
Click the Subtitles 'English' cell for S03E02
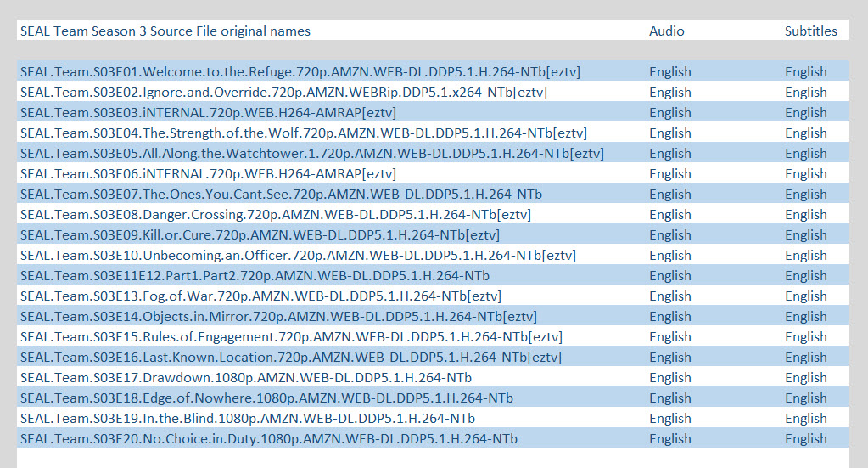tap(805, 93)
